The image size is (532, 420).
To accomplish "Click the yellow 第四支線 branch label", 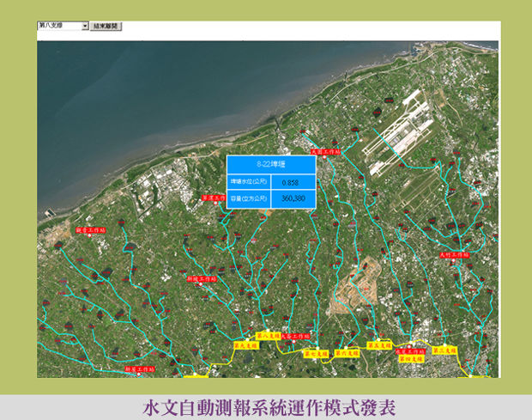I will tap(412, 359).
